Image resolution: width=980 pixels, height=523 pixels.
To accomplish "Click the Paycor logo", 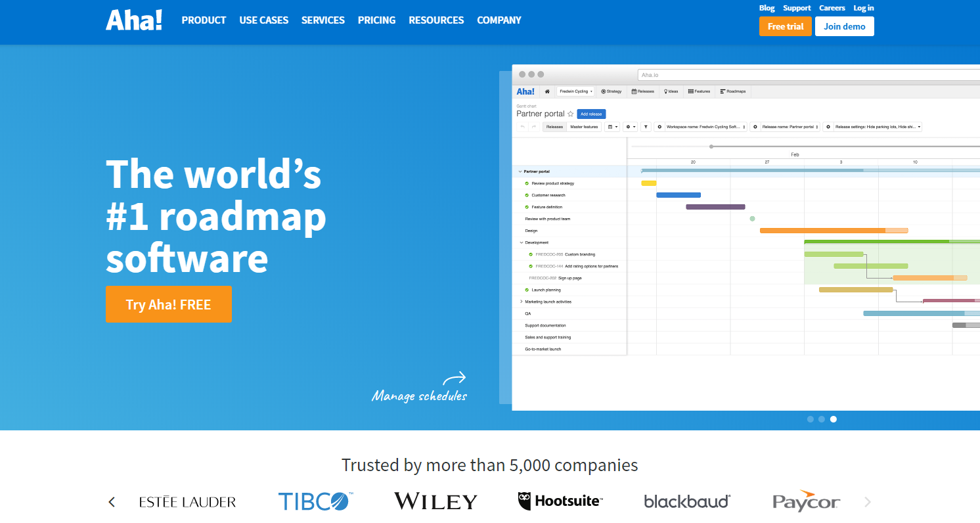I will [806, 501].
